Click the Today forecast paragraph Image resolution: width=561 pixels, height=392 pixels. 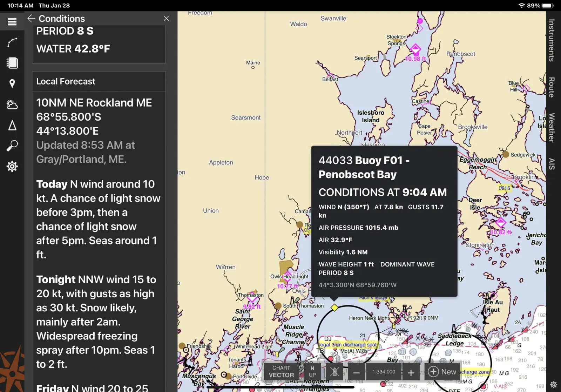(98, 219)
